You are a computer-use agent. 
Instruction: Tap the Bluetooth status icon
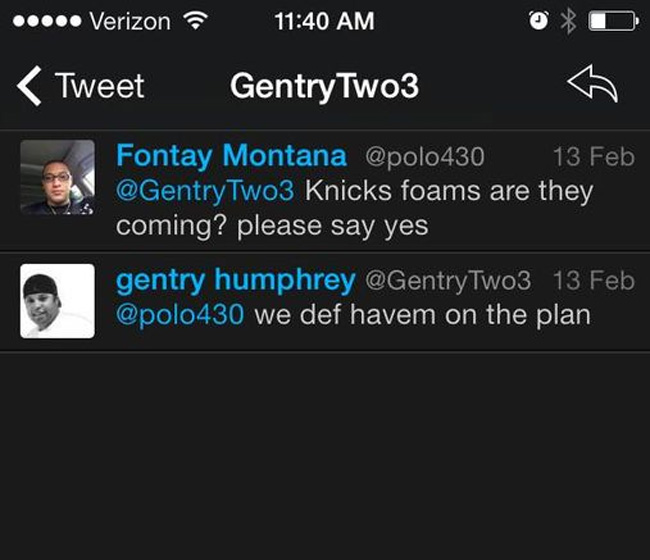pos(567,21)
